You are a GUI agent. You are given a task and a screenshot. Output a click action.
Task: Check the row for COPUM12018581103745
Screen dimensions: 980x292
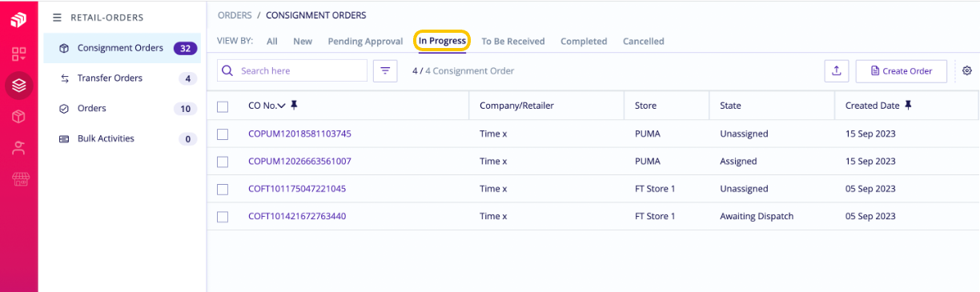tap(223, 134)
